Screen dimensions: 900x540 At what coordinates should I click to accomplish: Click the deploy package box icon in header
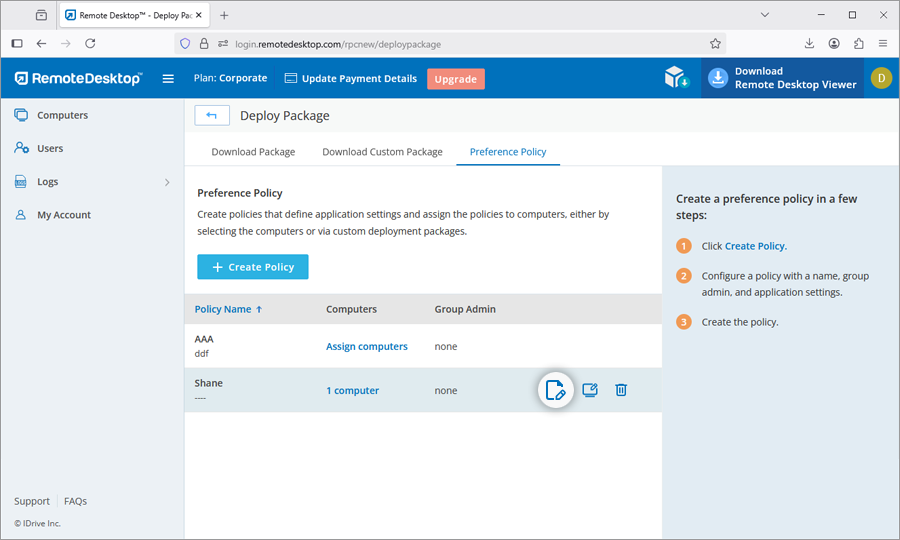[x=677, y=78]
